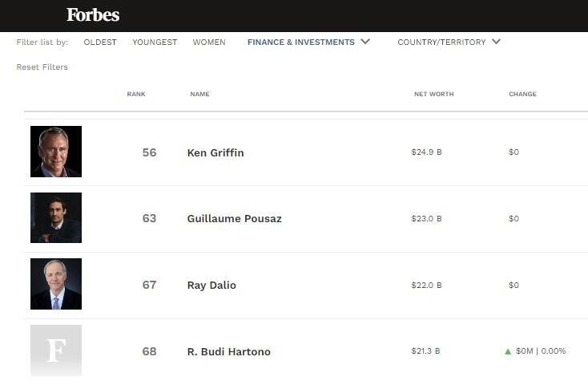
Task: Expand the Finance & Investments chevron
Action: click(x=365, y=41)
